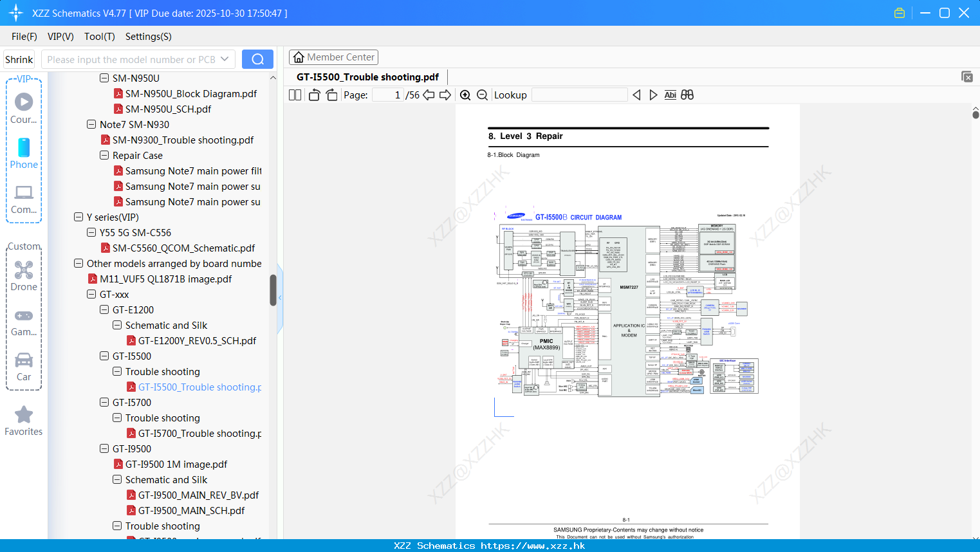Collapse the Y55 5G SM-C556 node
980x552 pixels.
pyautogui.click(x=91, y=232)
